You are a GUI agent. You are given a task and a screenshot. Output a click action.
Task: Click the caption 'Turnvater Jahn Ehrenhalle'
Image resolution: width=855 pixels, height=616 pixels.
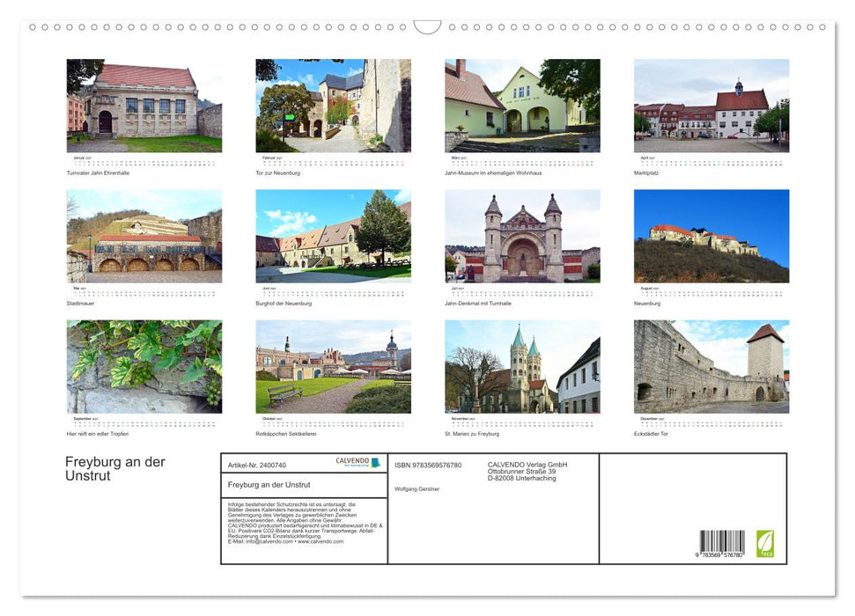[x=98, y=172]
